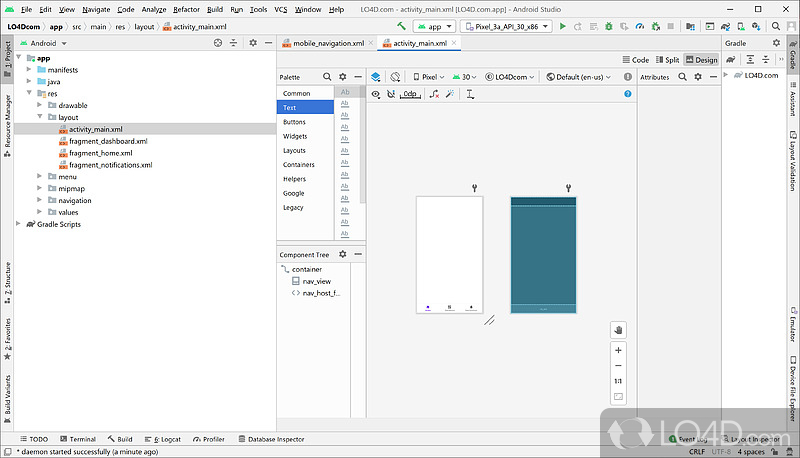Open the Refactor menu
The height and width of the screenshot is (458, 800).
(186, 9)
